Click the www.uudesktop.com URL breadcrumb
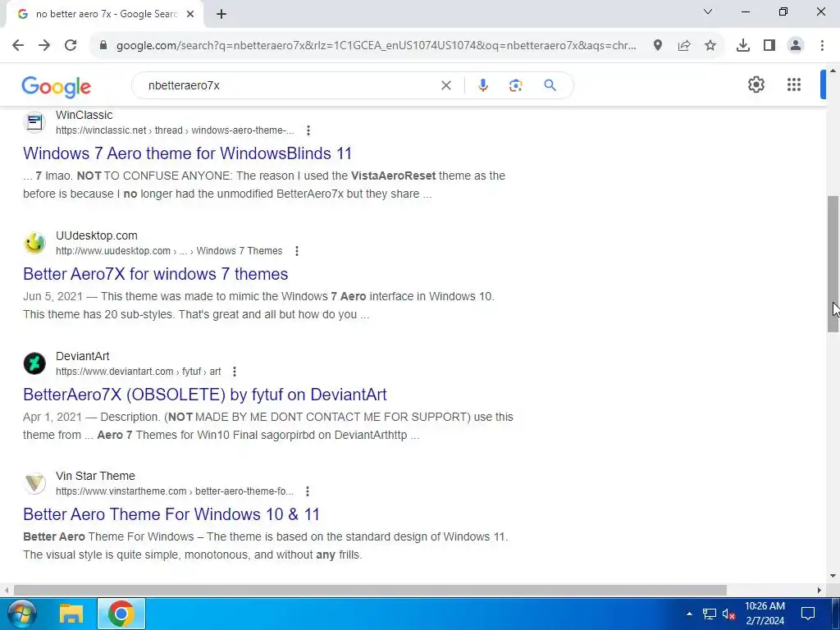This screenshot has height=630, width=840. click(x=169, y=251)
